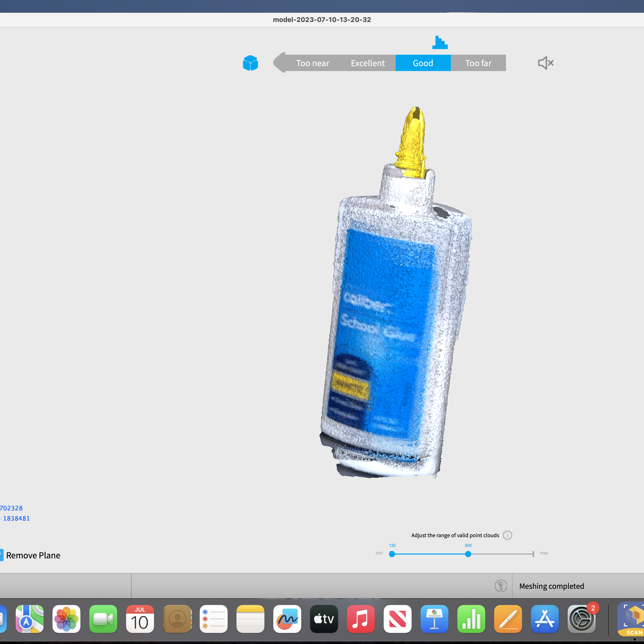Open Calendar showing JUL 10
The width and height of the screenshot is (644, 644).
(140, 619)
